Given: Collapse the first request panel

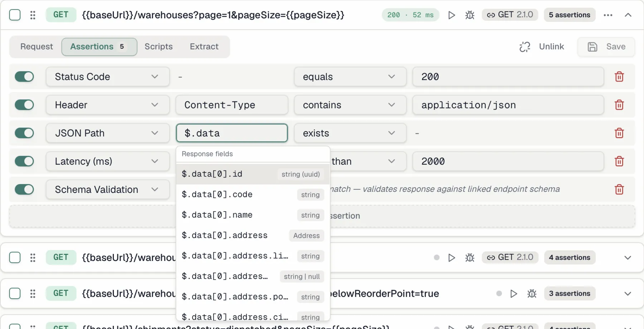Looking at the screenshot, I should point(628,15).
